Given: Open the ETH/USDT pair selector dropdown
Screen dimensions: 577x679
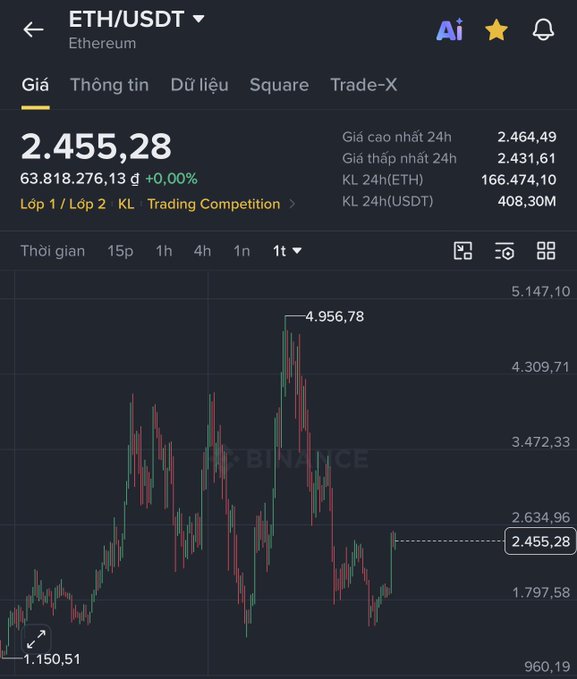Looking at the screenshot, I should click(x=136, y=19).
